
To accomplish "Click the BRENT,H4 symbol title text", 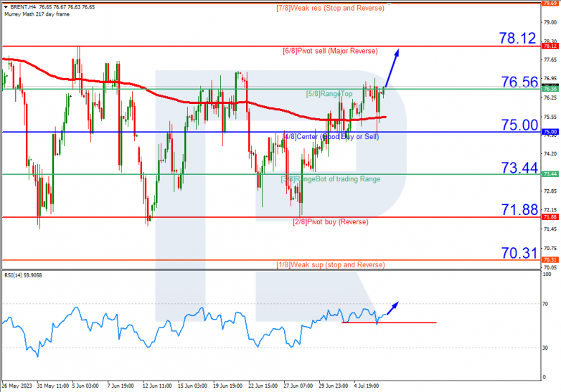I will [24, 7].
